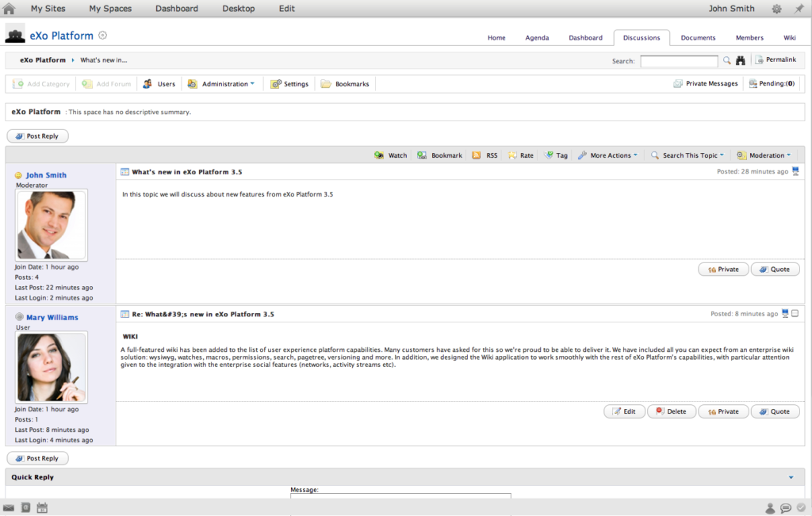Delete Mary Williams's reply
This screenshot has height=516, width=812.
[x=671, y=411]
